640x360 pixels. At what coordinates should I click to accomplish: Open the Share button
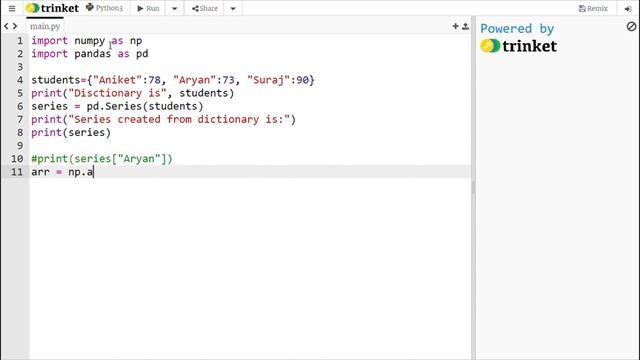[x=205, y=8]
